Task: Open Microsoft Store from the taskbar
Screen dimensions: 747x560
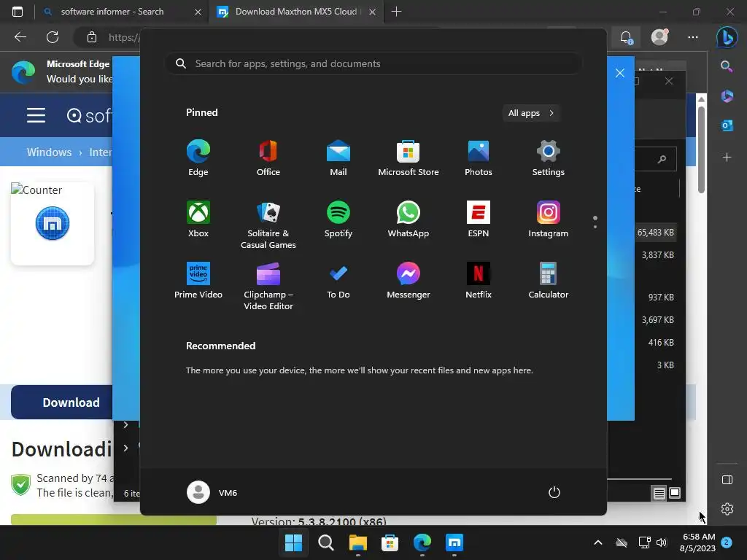Action: [x=390, y=542]
